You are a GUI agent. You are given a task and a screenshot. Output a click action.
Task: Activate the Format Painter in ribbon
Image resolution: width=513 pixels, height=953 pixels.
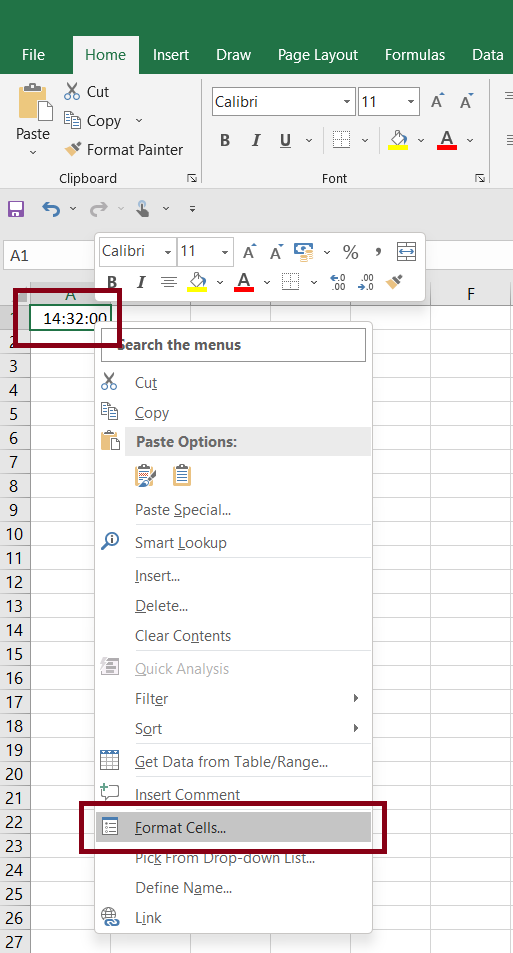[123, 150]
